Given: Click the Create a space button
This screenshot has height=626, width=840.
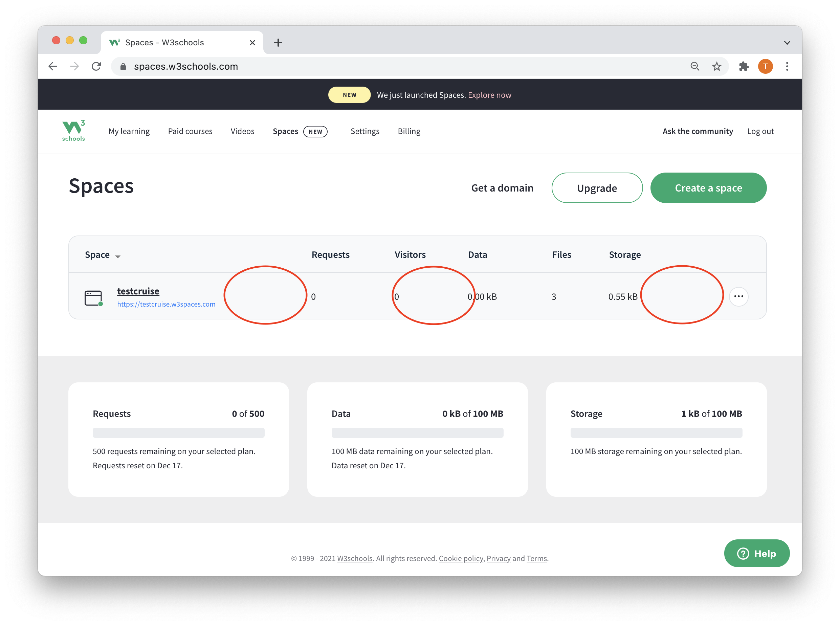Looking at the screenshot, I should pyautogui.click(x=708, y=188).
